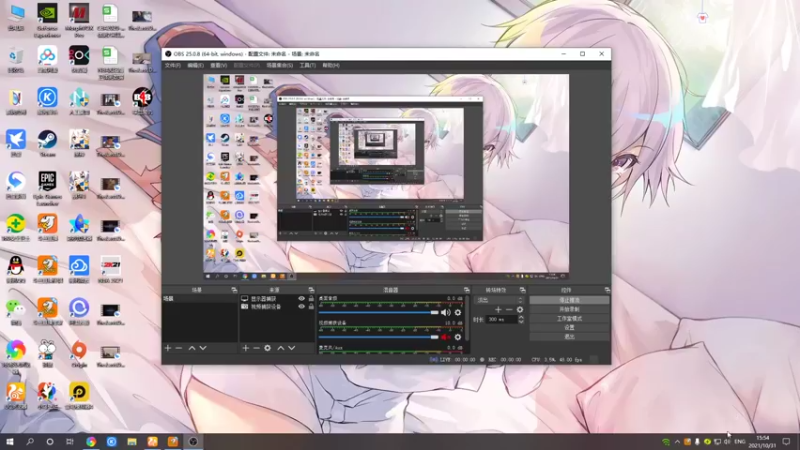Open Recycle Bin on desktop
800x450 pixels.
coord(16,59)
